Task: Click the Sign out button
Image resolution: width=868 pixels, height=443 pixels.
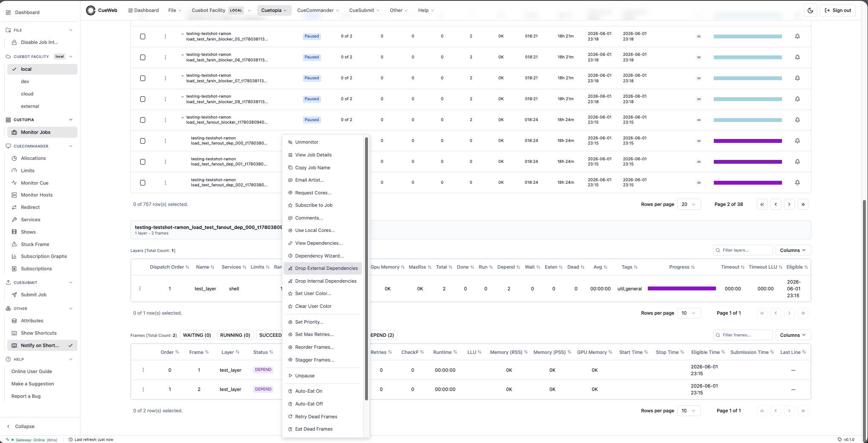Action: (x=838, y=10)
